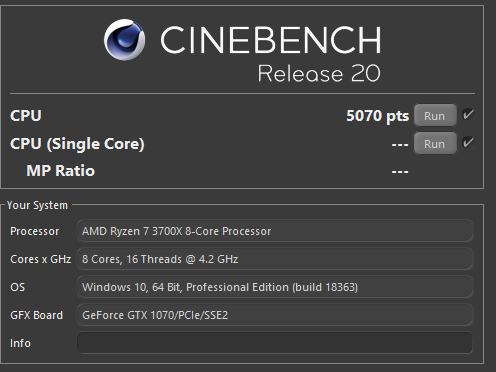Click the OS field showing Windows 10
The height and width of the screenshot is (372, 496).
click(x=275, y=287)
